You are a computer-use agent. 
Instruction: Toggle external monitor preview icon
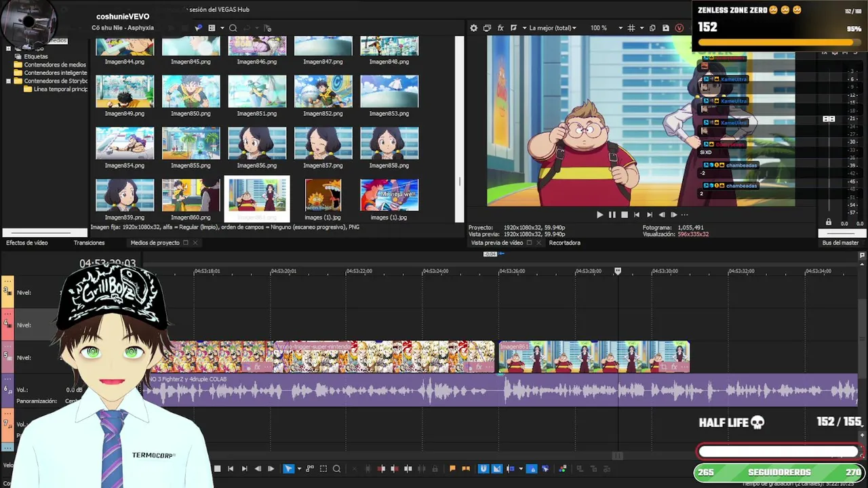487,28
